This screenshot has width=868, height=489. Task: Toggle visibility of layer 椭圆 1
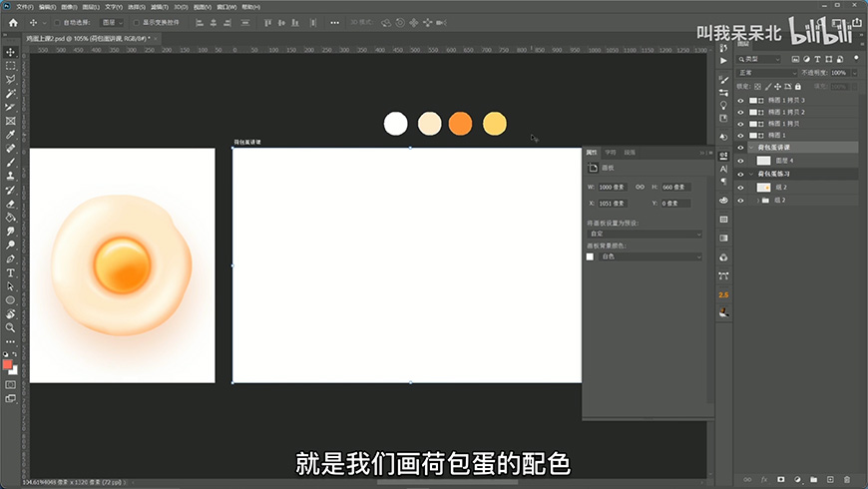point(740,136)
